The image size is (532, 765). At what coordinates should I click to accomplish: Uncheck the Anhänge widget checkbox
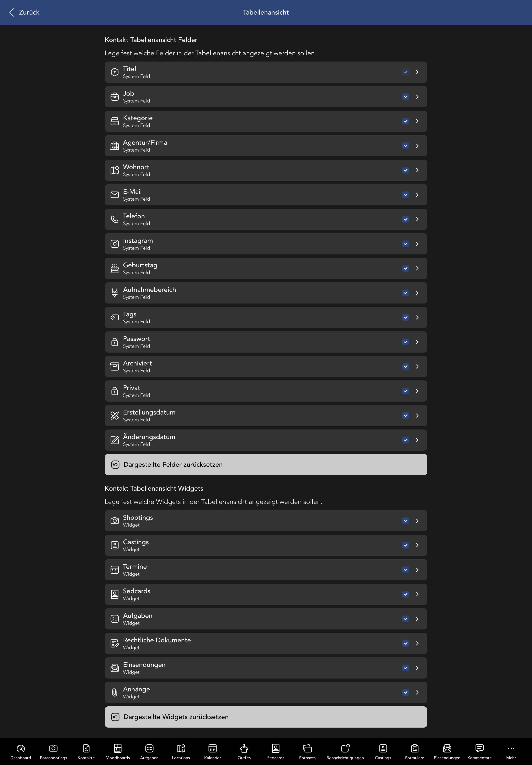406,692
